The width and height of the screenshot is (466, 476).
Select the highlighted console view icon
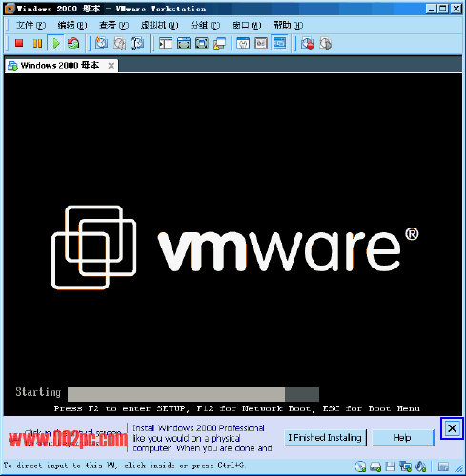coord(279,43)
